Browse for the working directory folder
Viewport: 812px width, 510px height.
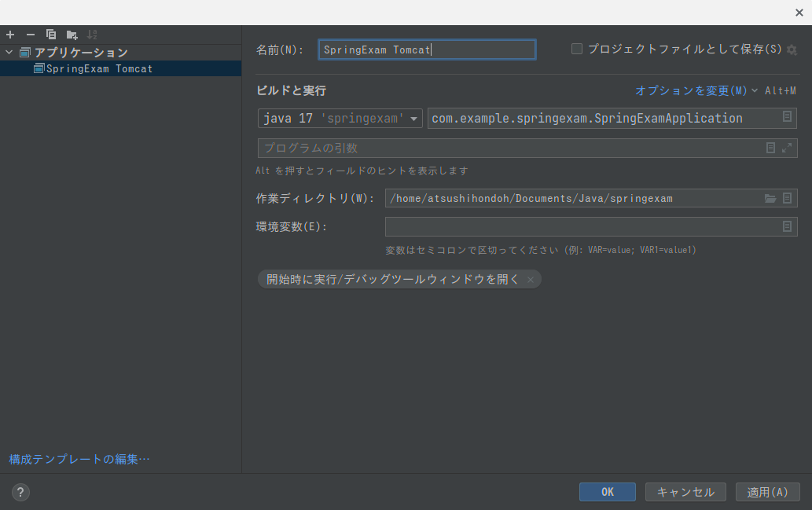pos(770,198)
